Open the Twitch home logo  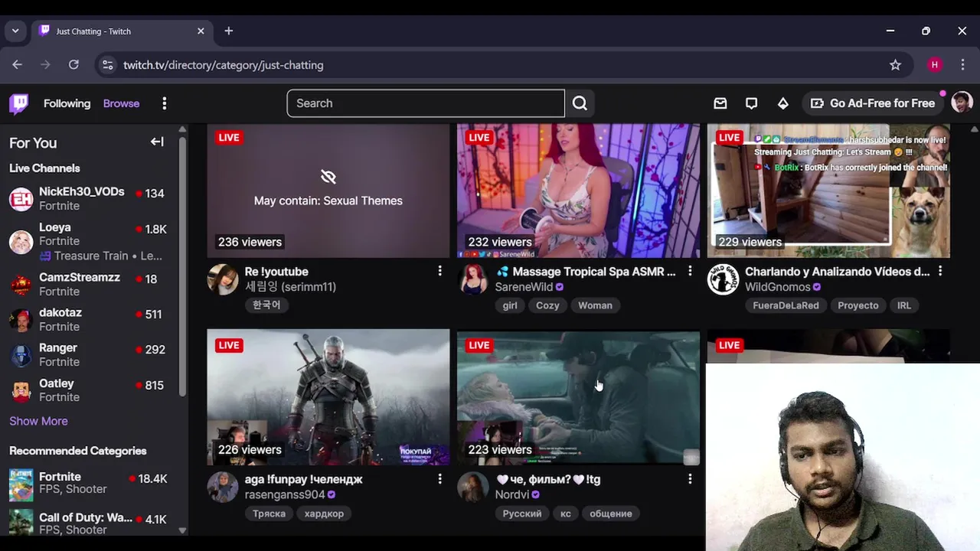19,103
